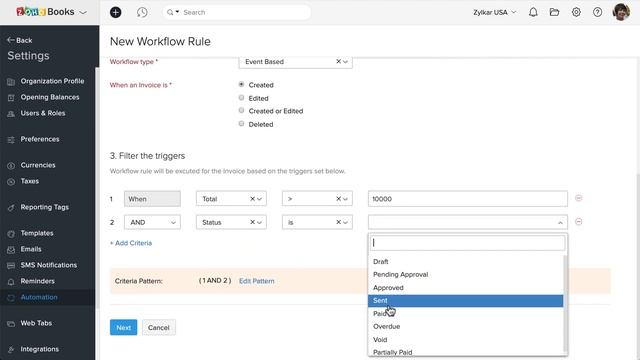Open recent activity history icon
The height and width of the screenshot is (360, 640).
pos(142,12)
